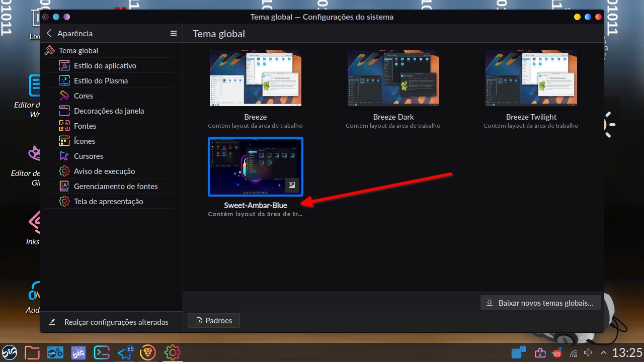Click the blue windows icon in system tray
The width and height of the screenshot is (644, 362).
click(519, 353)
